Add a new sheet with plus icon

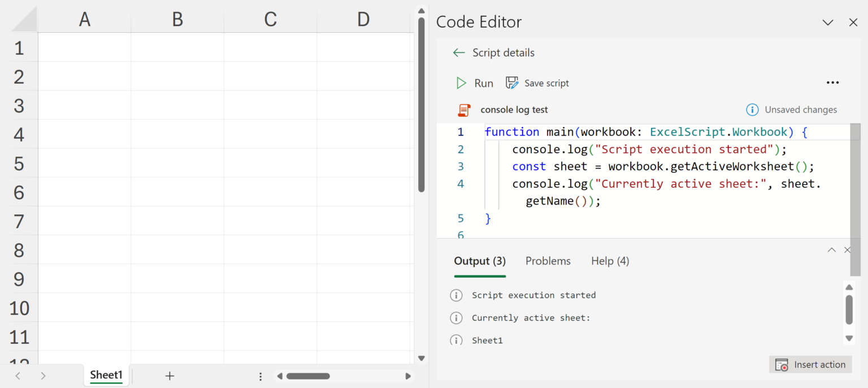(x=170, y=376)
